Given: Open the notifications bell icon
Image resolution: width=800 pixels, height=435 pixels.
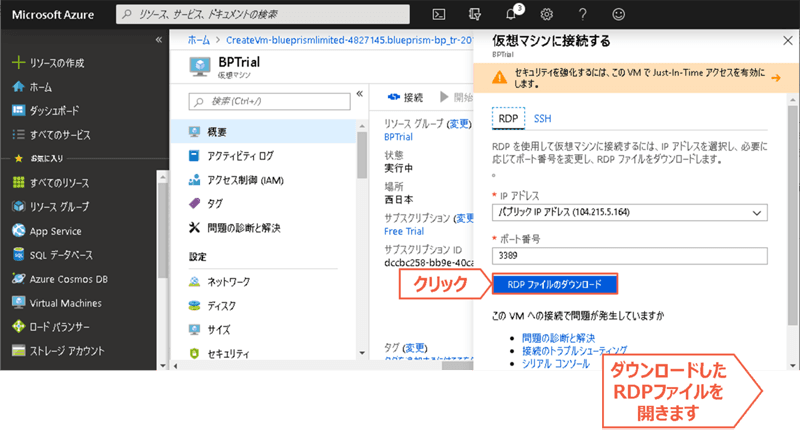Looking at the screenshot, I should pyautogui.click(x=511, y=14).
